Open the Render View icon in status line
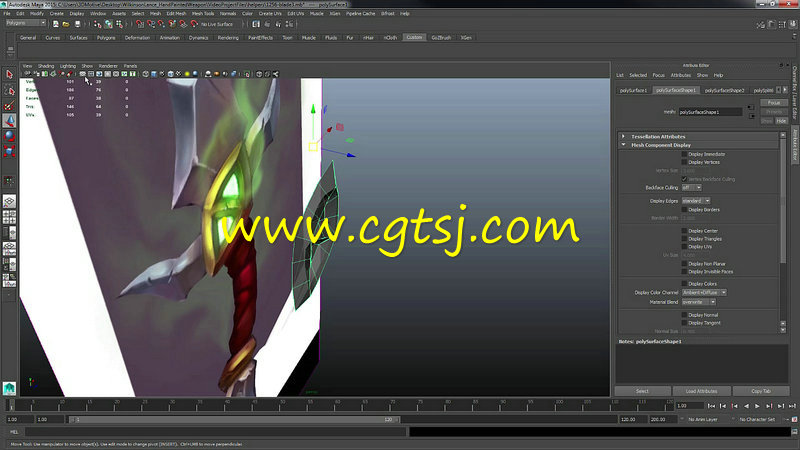Viewport: 800px width, 450px height. (x=256, y=24)
